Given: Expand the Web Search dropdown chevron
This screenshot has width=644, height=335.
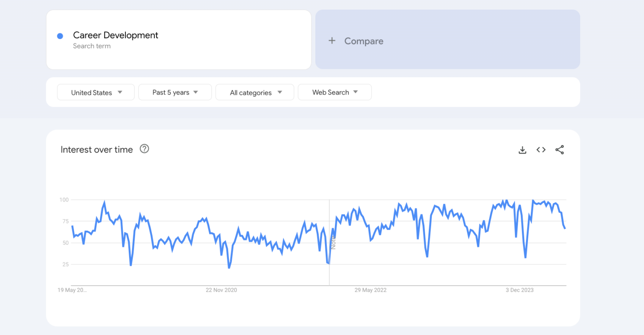Looking at the screenshot, I should pyautogui.click(x=355, y=92).
